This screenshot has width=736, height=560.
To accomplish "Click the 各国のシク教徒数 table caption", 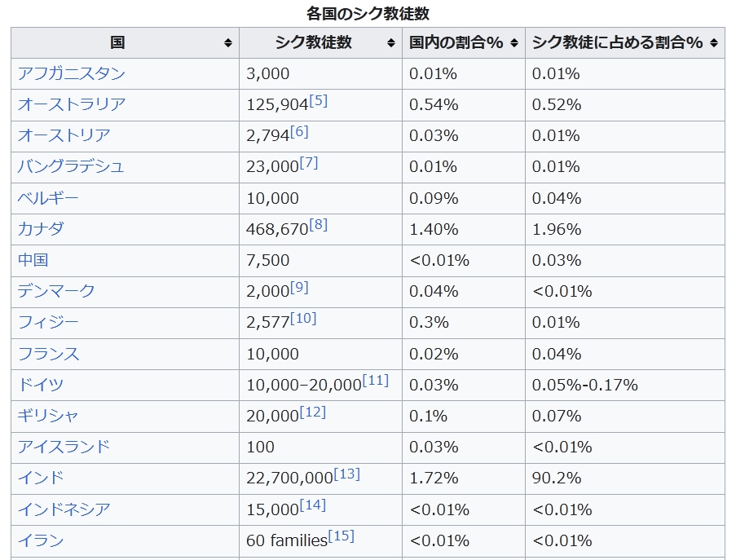I will (368, 13).
